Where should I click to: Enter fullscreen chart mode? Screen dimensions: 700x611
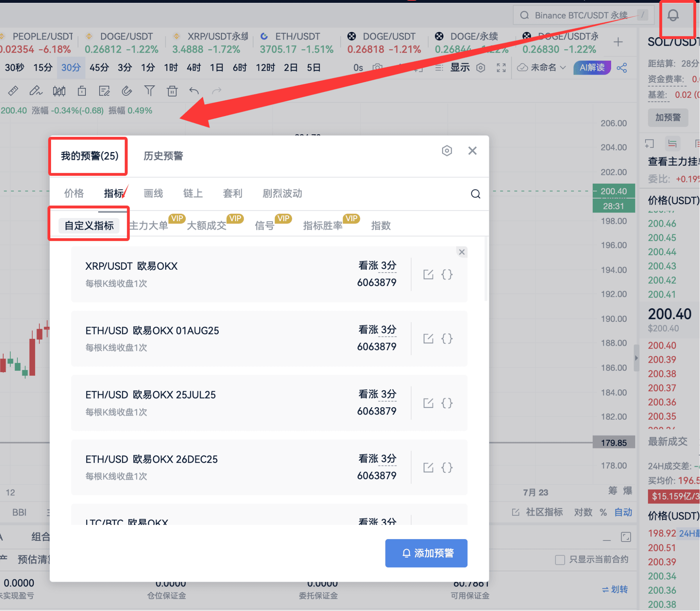[x=501, y=68]
